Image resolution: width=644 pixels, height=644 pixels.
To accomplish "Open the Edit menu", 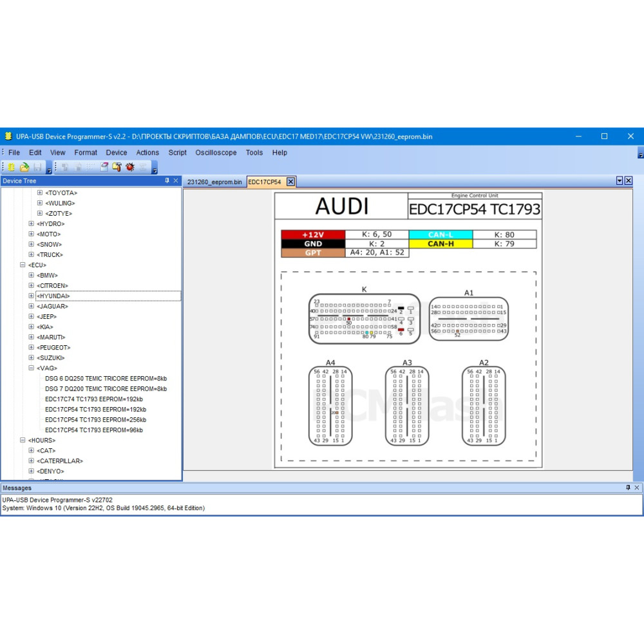I will pos(35,153).
